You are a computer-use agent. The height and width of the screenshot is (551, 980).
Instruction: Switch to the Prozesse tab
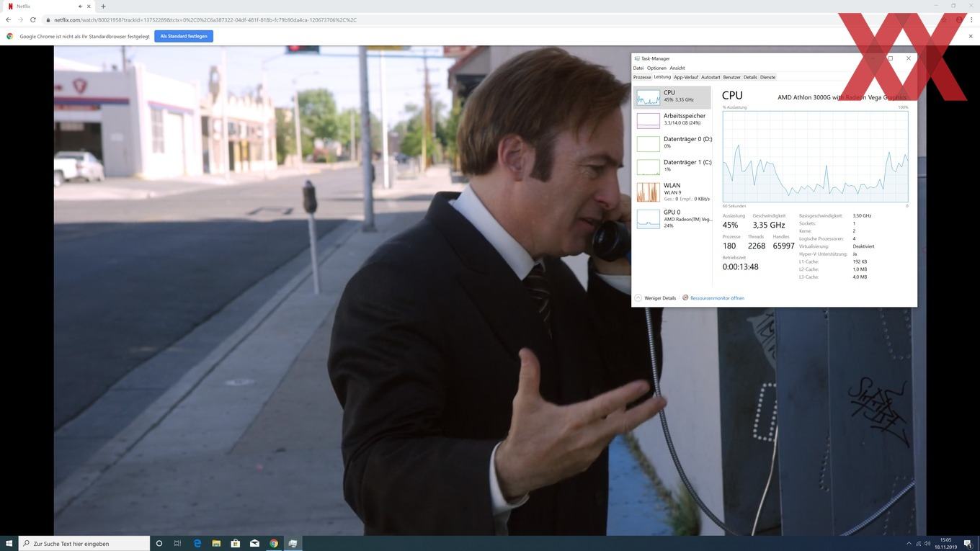pyautogui.click(x=642, y=77)
